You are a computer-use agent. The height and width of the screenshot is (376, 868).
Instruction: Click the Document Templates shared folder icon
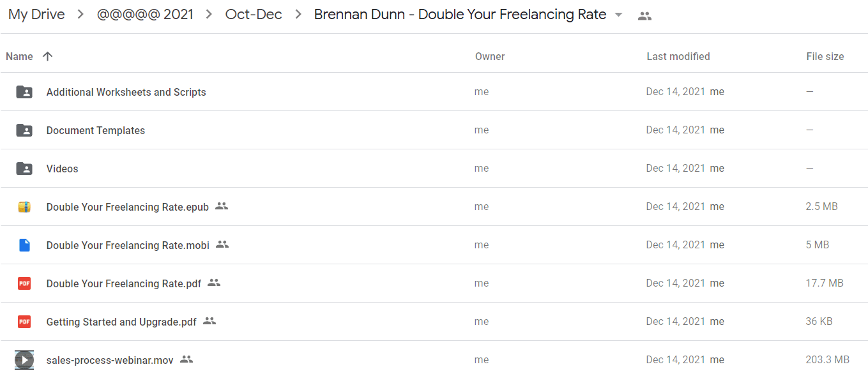coord(24,130)
